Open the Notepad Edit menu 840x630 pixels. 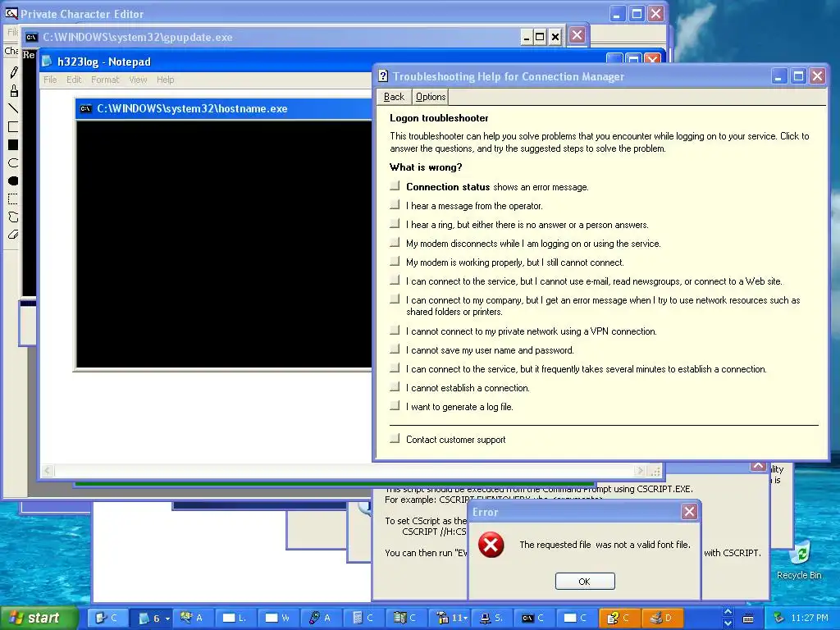74,80
